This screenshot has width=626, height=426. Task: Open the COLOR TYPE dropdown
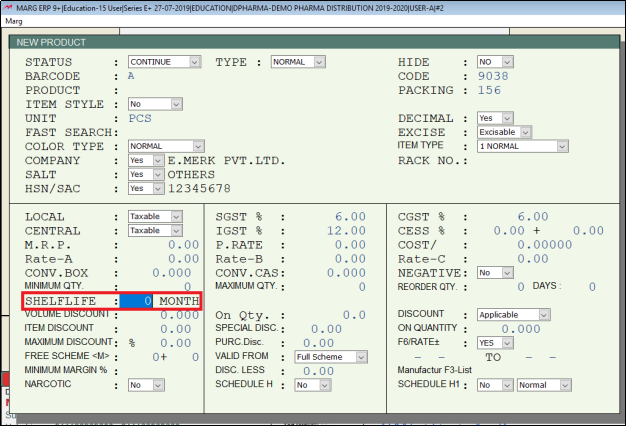point(166,146)
